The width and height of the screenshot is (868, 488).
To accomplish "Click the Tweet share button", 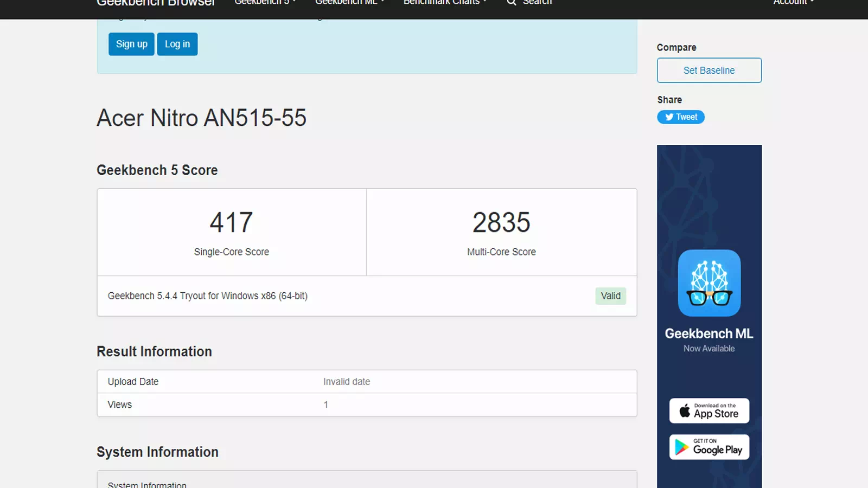I will point(681,117).
